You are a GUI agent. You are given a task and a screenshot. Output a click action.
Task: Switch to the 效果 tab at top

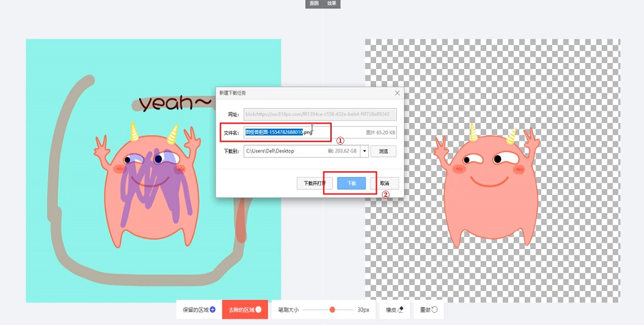332,4
